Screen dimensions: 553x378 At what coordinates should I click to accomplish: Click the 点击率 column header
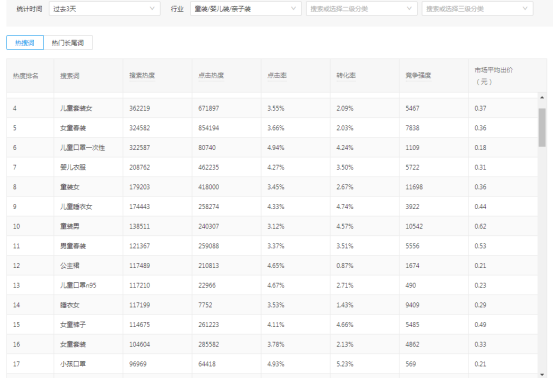277,75
